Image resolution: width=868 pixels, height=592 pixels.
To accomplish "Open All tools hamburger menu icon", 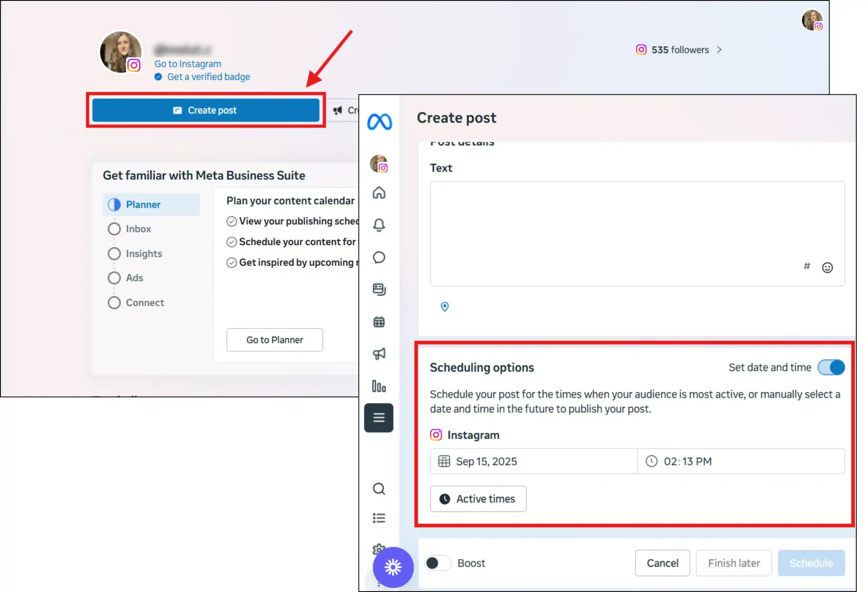I will tap(379, 417).
